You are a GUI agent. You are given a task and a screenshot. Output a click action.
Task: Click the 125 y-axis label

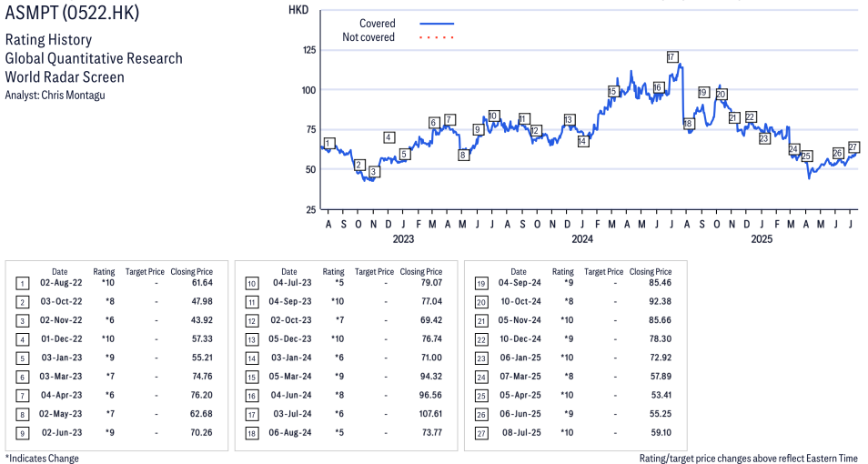(x=308, y=50)
